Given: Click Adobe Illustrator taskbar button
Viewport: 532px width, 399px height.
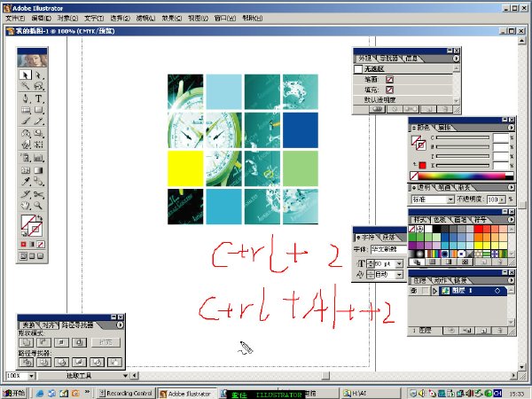Looking at the screenshot, I should tap(187, 393).
